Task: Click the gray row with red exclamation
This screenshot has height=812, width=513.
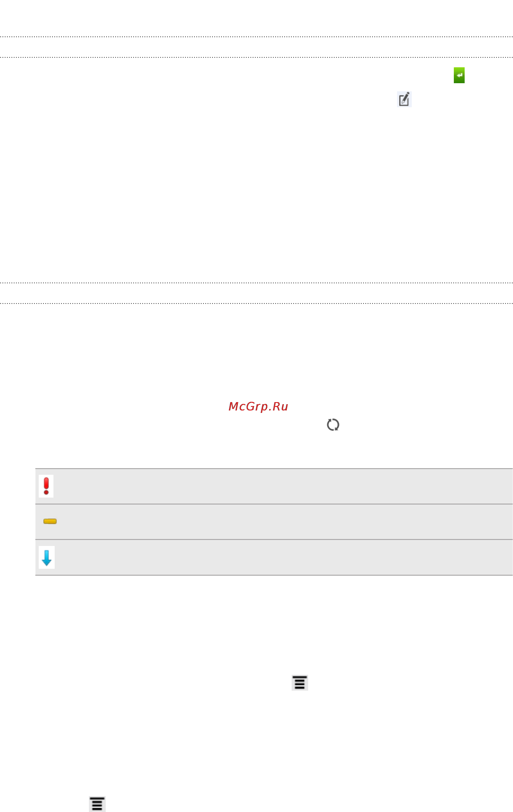Action: (x=274, y=486)
